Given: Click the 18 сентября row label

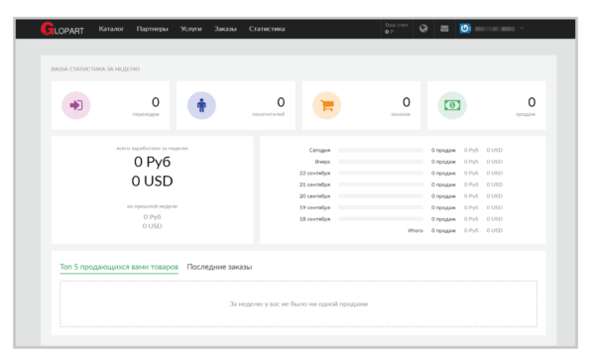Looking at the screenshot, I should (x=314, y=219).
